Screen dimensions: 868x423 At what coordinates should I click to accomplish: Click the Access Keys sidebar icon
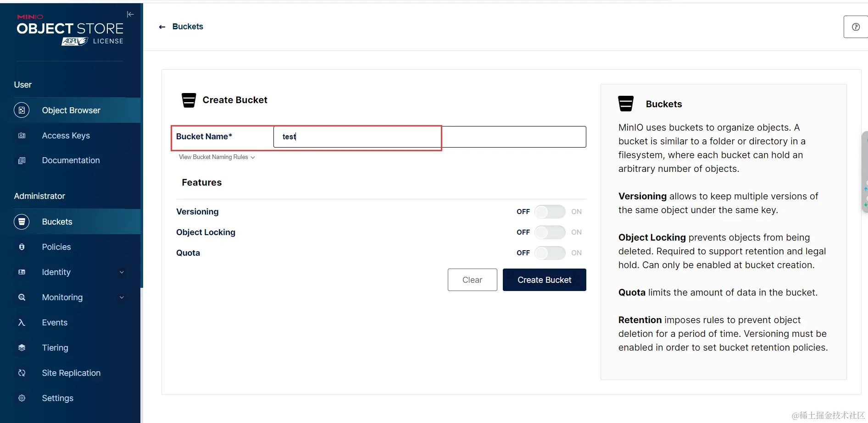22,136
